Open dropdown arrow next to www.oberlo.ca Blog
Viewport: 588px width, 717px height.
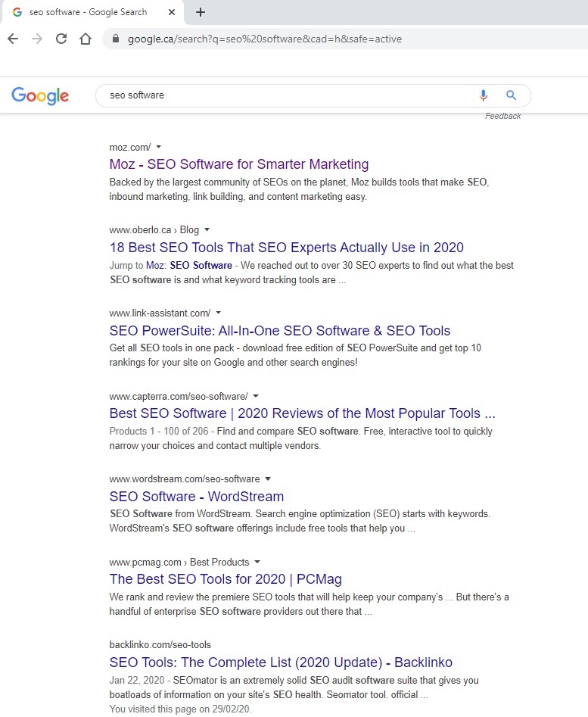207,229
